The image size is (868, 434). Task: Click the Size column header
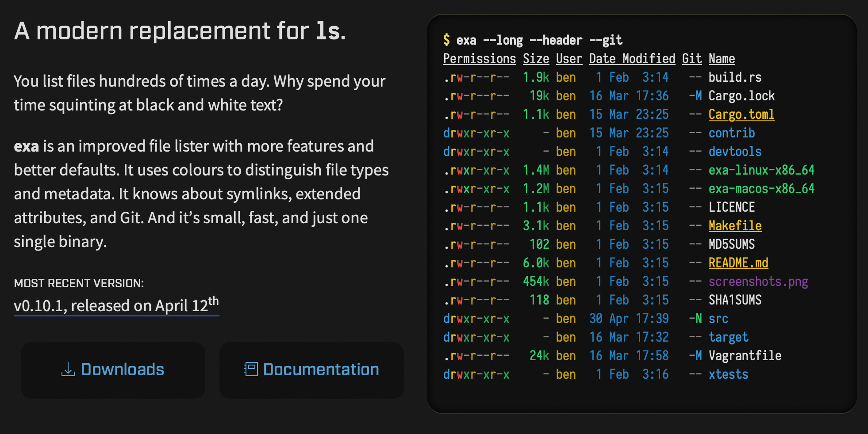click(536, 59)
